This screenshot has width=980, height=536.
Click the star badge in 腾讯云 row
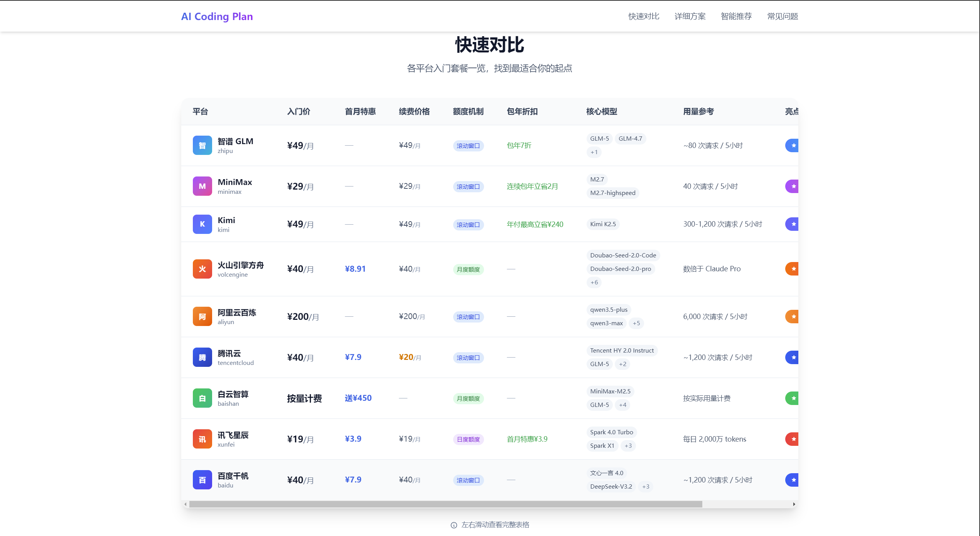(x=792, y=357)
